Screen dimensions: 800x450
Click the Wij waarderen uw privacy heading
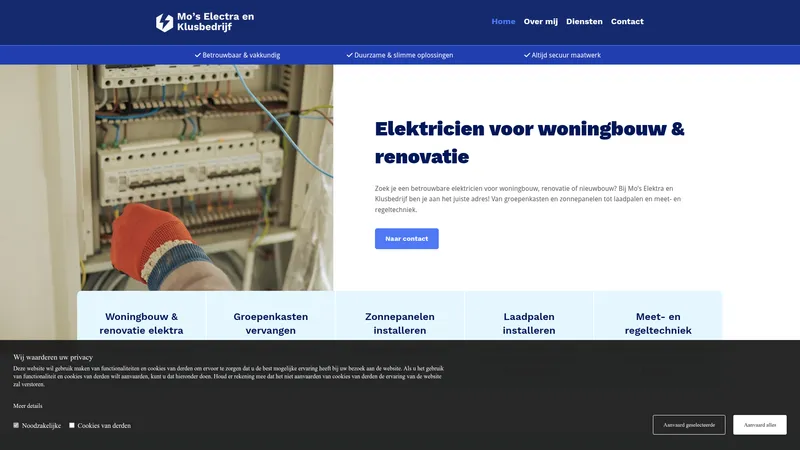(53, 357)
